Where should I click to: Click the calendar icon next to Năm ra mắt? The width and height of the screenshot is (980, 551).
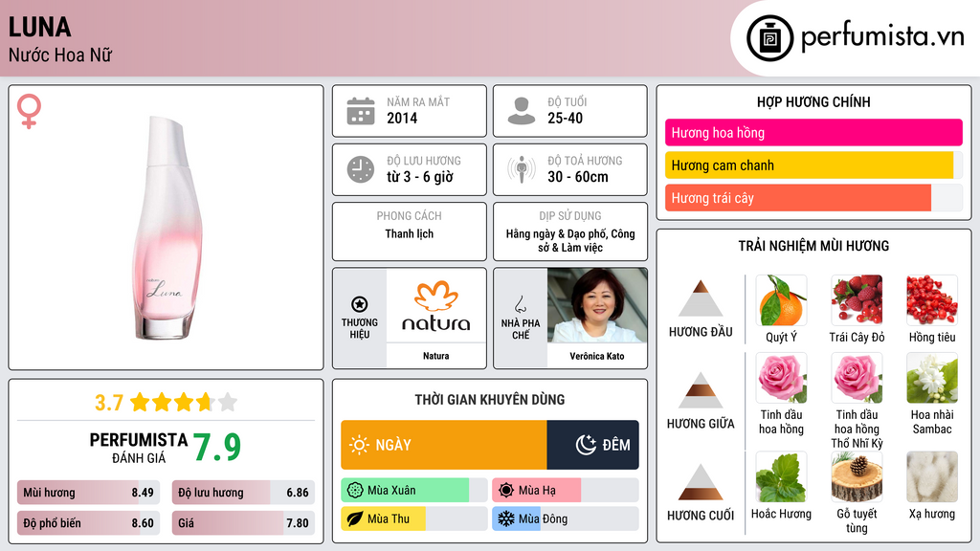[361, 111]
